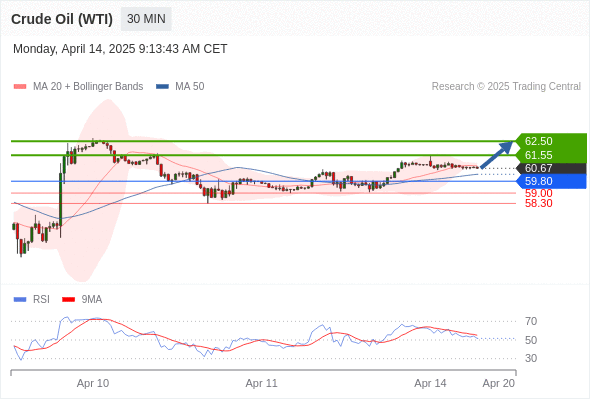Click the red 59.00 support label
Image resolution: width=590 pixels, height=400 pixels.
538,193
